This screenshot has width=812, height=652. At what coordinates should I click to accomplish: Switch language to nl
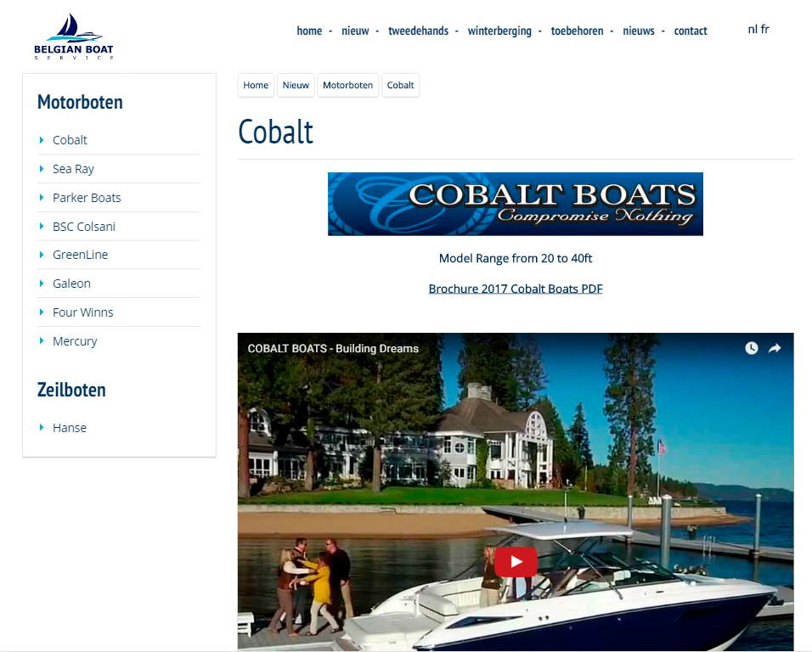coord(753,30)
